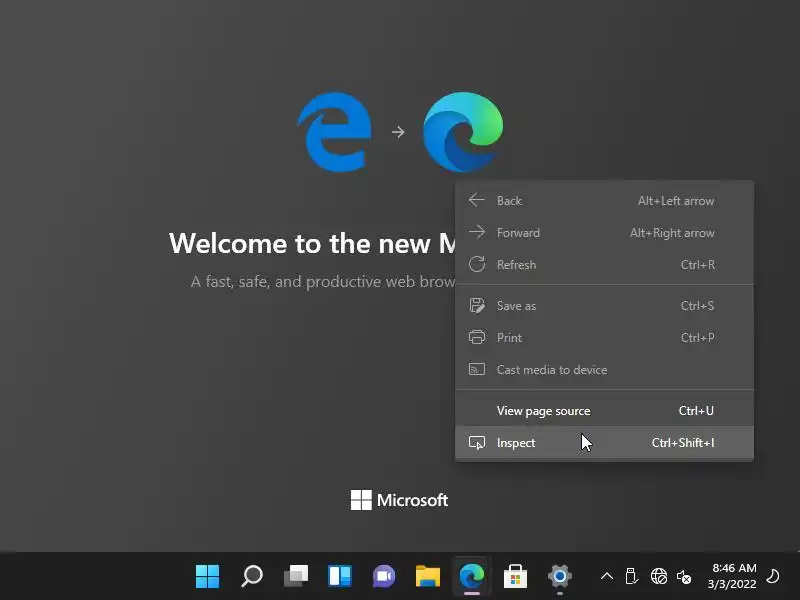Screen dimensions: 800x600
Task: Click focus assist moon icon
Action: pyautogui.click(x=773, y=577)
